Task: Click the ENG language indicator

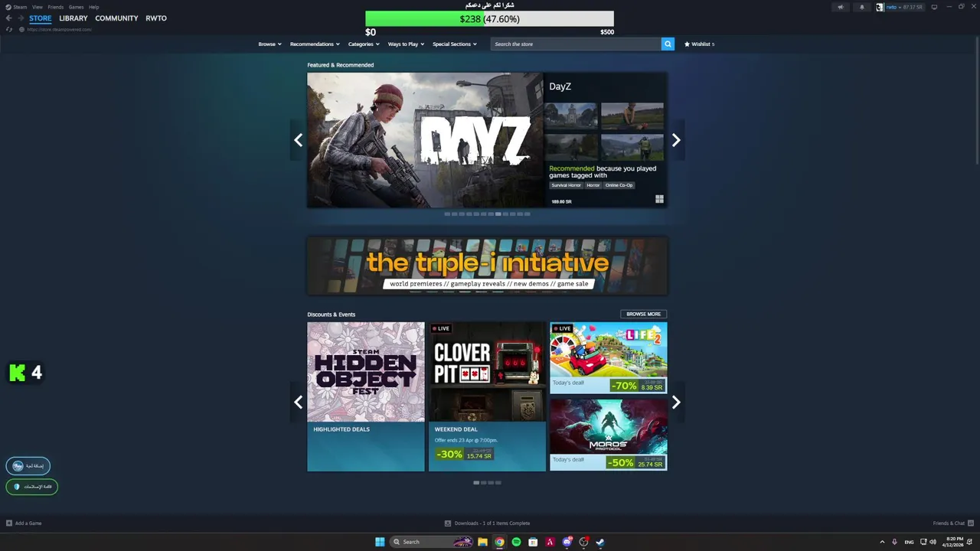Action: point(909,542)
